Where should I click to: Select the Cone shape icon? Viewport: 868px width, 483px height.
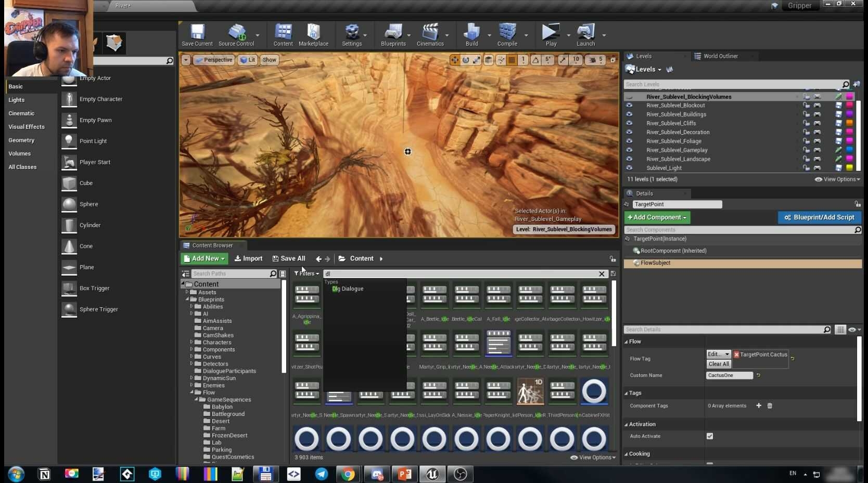(69, 246)
